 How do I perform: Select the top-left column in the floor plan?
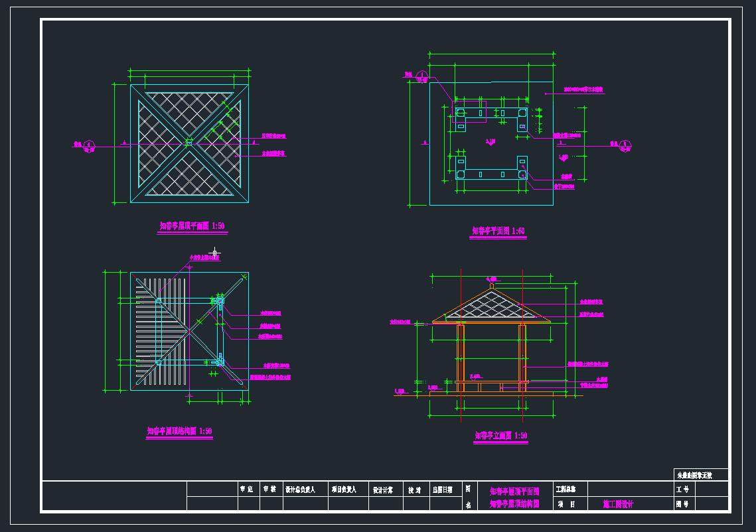tap(459, 113)
